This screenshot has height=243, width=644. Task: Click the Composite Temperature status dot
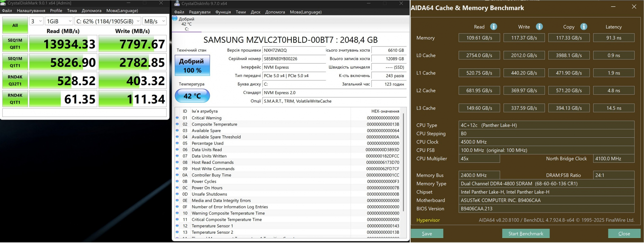(x=177, y=124)
